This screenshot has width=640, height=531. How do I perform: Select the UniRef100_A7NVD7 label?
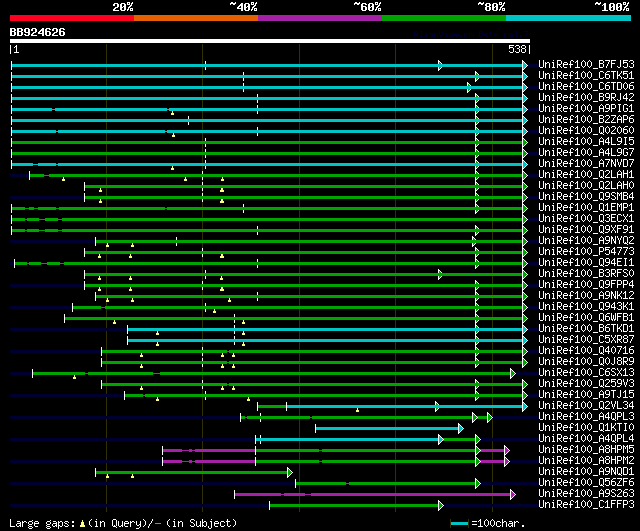pos(586,164)
